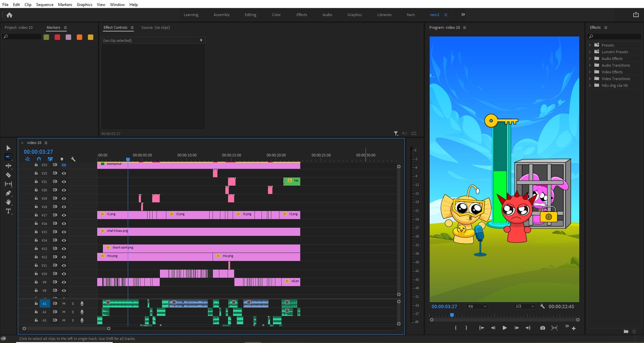Hide track V17 with eye icon
Image resolution: width=644 pixels, height=343 pixels.
pyautogui.click(x=64, y=215)
